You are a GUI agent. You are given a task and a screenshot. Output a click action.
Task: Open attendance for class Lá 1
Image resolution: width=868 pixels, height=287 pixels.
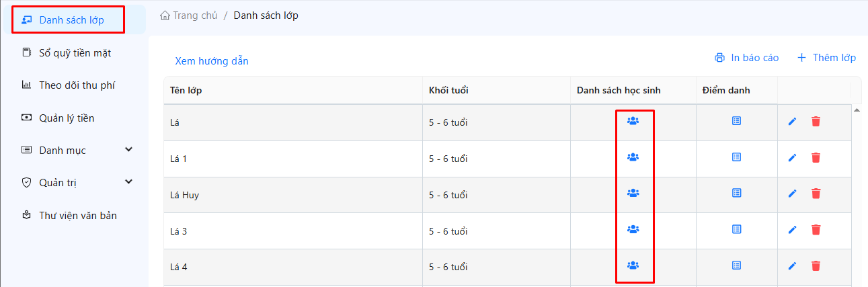pyautogui.click(x=736, y=157)
